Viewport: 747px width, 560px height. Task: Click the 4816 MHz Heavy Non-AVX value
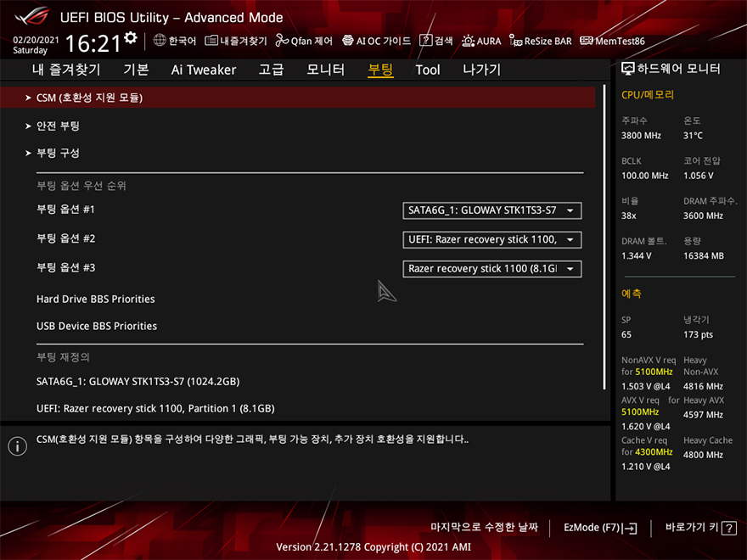click(x=703, y=386)
